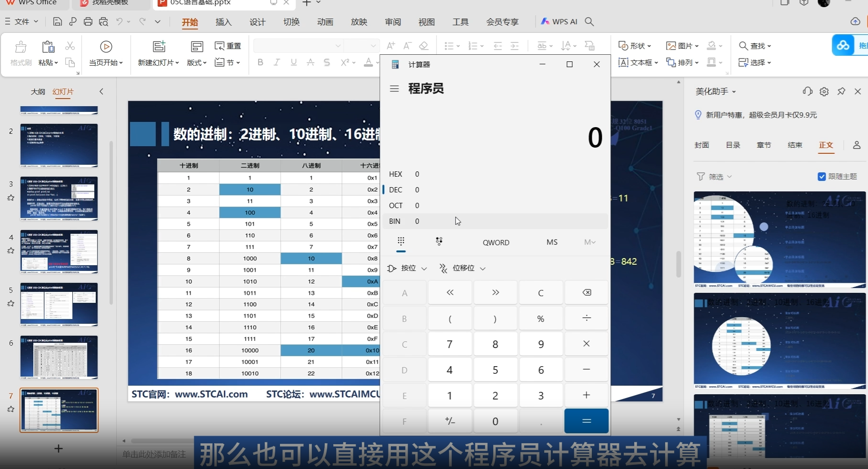
Task: Click the format painter icon
Action: click(21, 47)
